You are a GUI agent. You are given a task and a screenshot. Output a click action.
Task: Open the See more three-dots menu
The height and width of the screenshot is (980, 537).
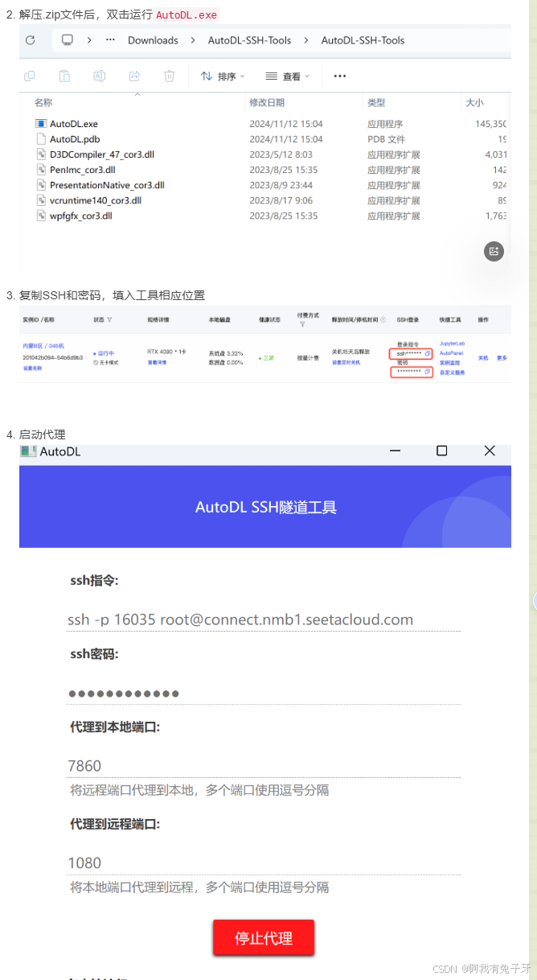click(x=340, y=76)
